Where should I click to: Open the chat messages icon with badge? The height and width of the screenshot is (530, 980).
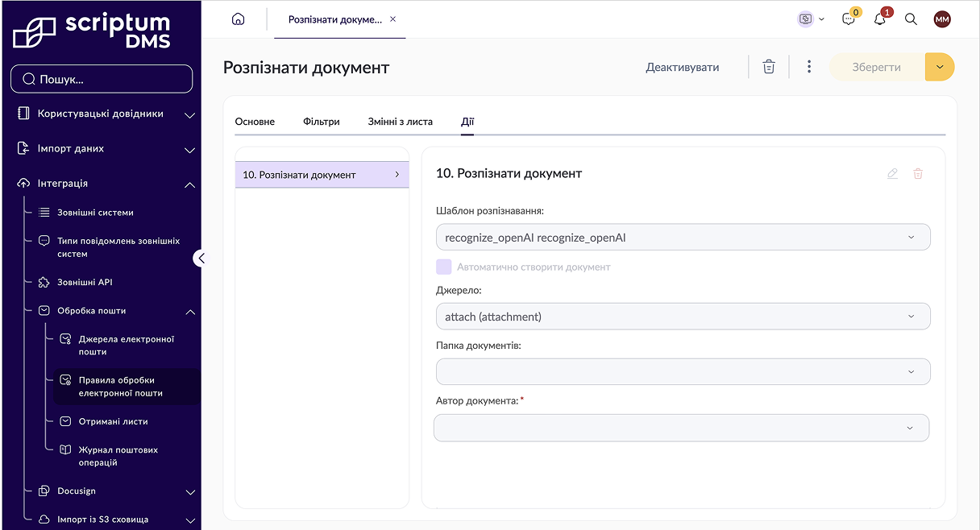849,19
